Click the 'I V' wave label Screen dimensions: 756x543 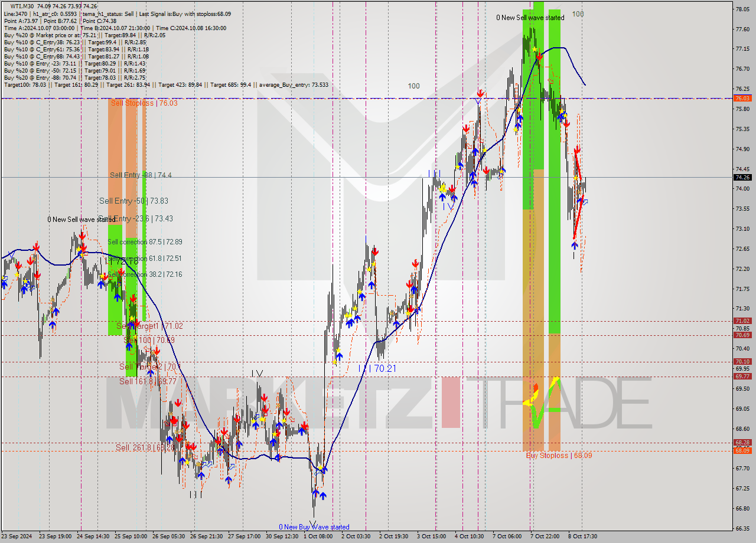pyautogui.click(x=257, y=373)
